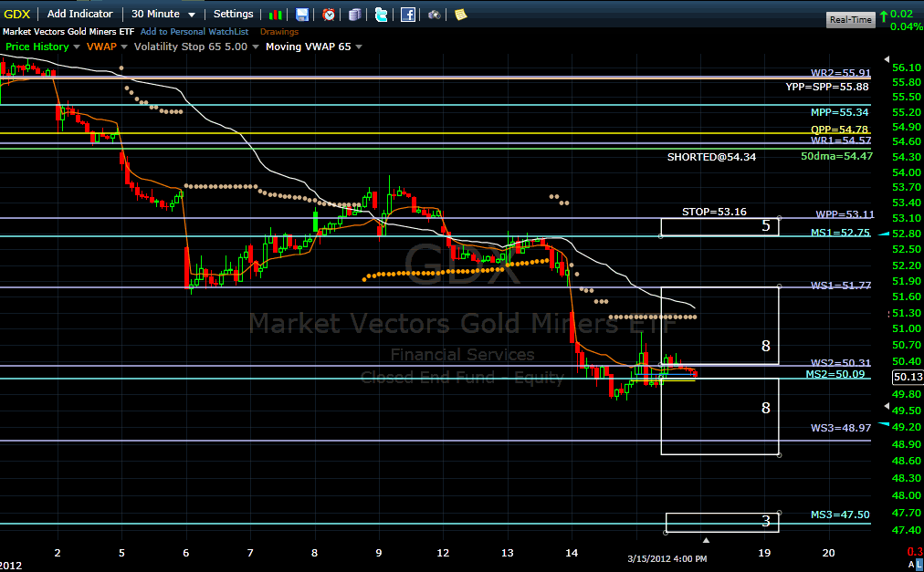The height and width of the screenshot is (572, 924).
Task: Select the MS1=52.75 label
Action: tap(840, 233)
